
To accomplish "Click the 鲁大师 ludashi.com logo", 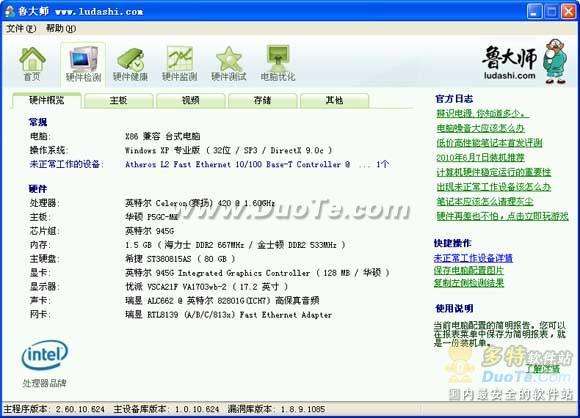I will tap(525, 61).
